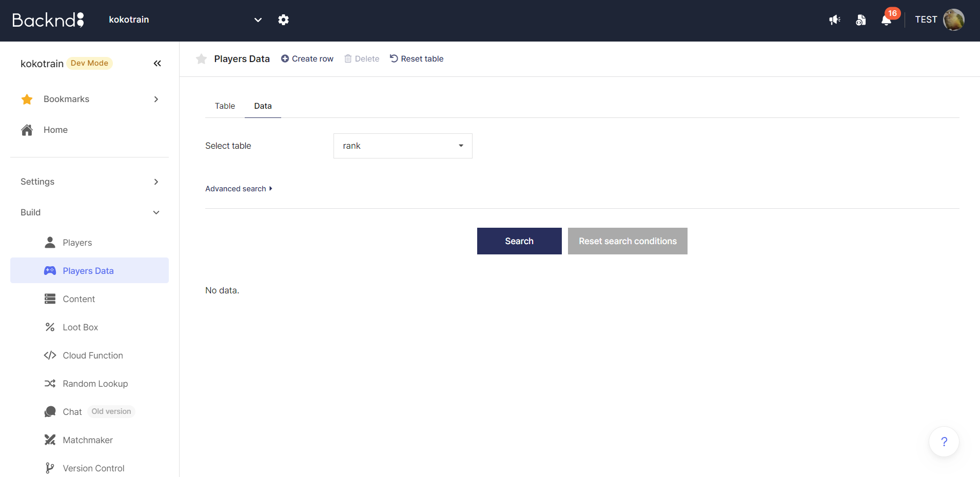Viewport: 980px width, 477px height.
Task: Bookmark Players Data with the star icon
Action: (x=201, y=59)
